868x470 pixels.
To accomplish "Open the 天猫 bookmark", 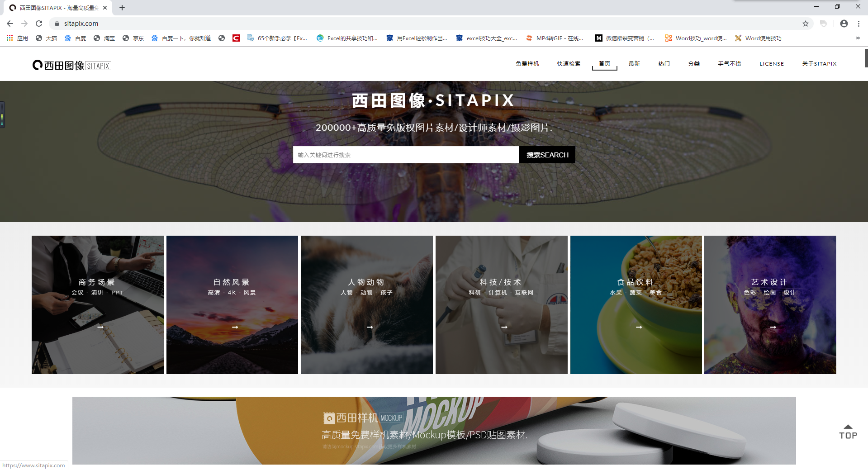I will 46,38.
